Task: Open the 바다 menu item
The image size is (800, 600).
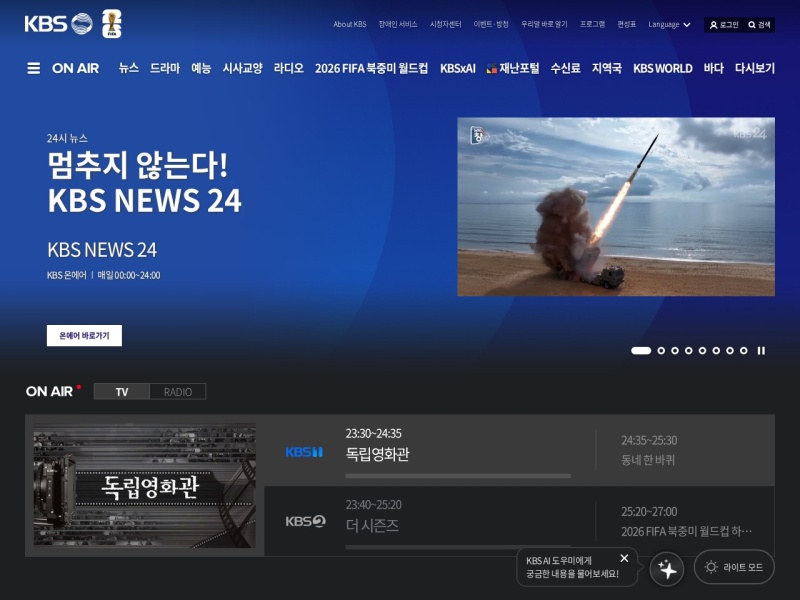Action: point(713,68)
